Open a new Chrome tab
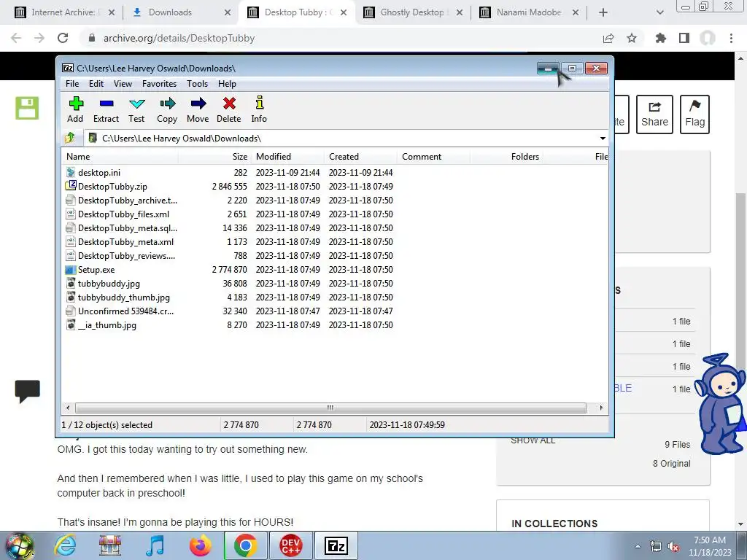This screenshot has height=560, width=747. point(603,12)
